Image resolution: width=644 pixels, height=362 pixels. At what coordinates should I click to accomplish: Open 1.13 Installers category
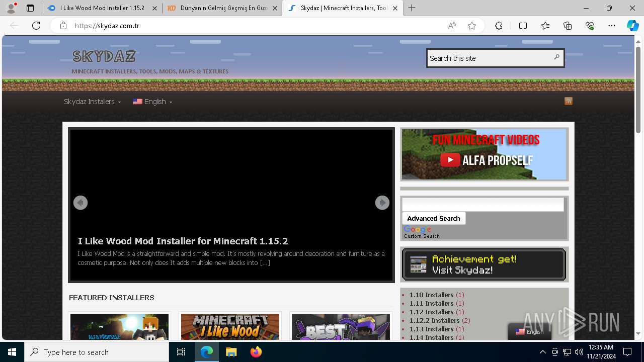pyautogui.click(x=431, y=329)
